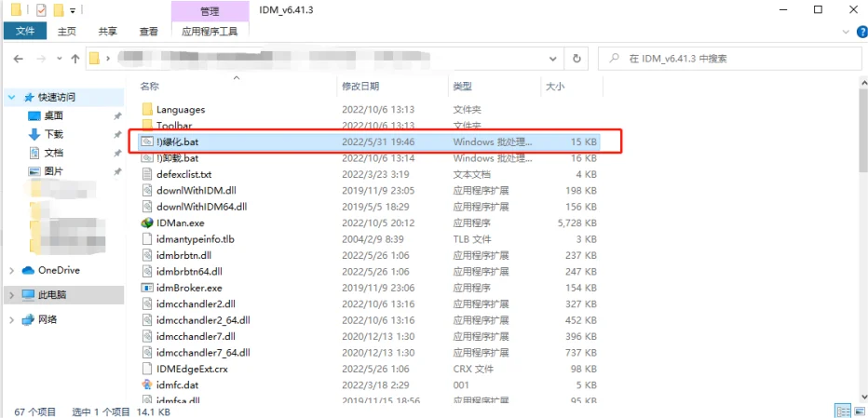
Task: Select the idmantypeinfo.tlb file icon
Action: pyautogui.click(x=147, y=239)
